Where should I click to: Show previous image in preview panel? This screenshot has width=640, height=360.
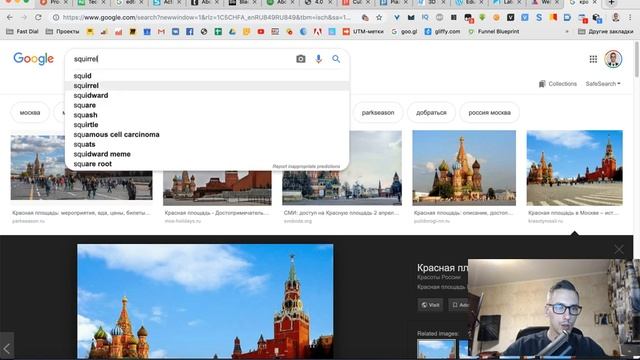point(7,348)
